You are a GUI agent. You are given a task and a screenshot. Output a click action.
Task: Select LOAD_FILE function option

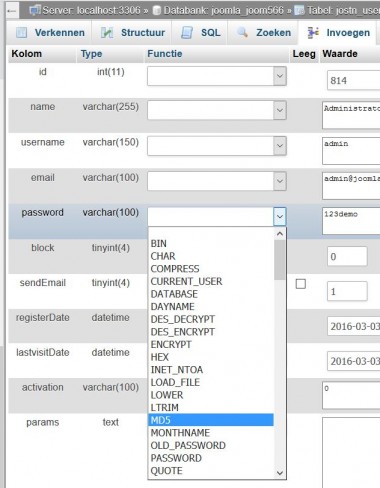click(x=211, y=383)
